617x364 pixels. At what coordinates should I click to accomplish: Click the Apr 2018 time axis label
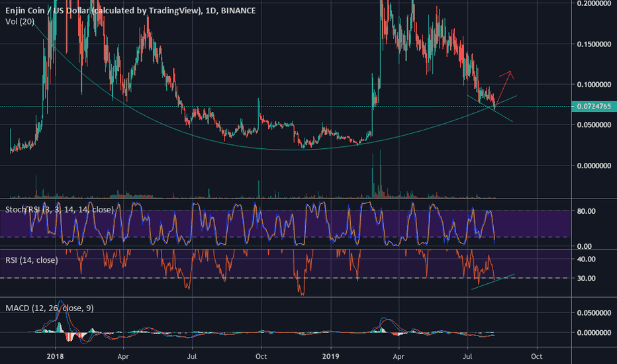123,357
